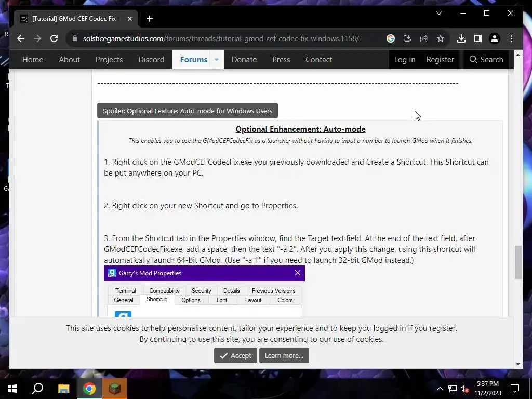
Task: Collapse the Auto-mode spoiler
Action: pyautogui.click(x=187, y=111)
